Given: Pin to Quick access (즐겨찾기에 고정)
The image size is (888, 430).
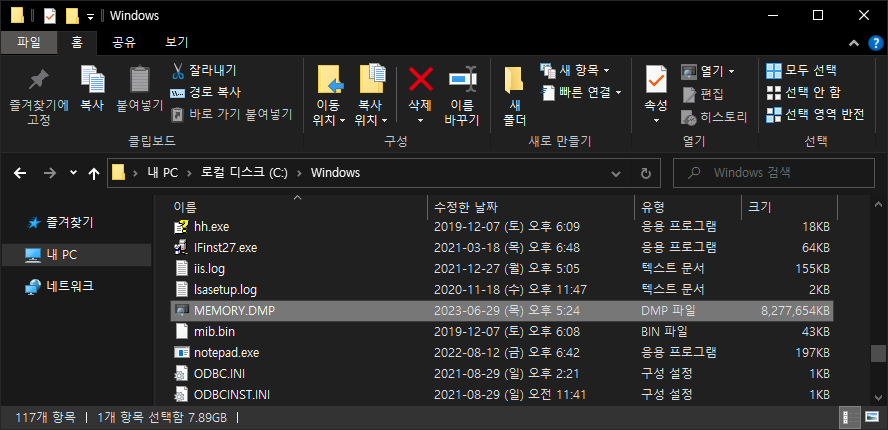Looking at the screenshot, I should 39,96.
